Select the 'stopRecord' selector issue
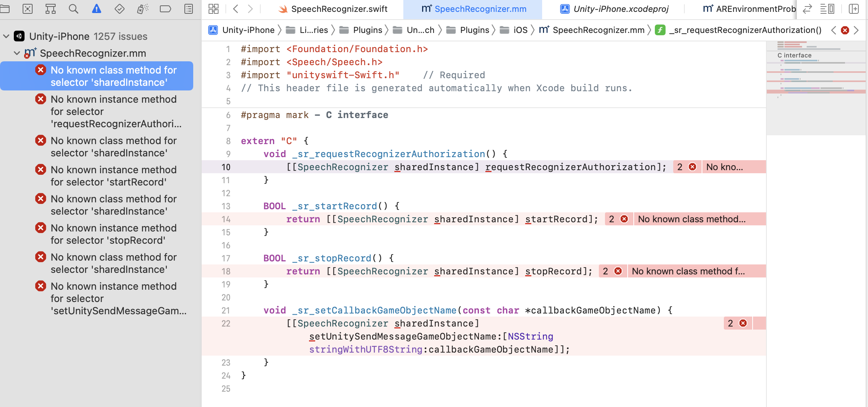This screenshot has width=868, height=407. [97, 234]
